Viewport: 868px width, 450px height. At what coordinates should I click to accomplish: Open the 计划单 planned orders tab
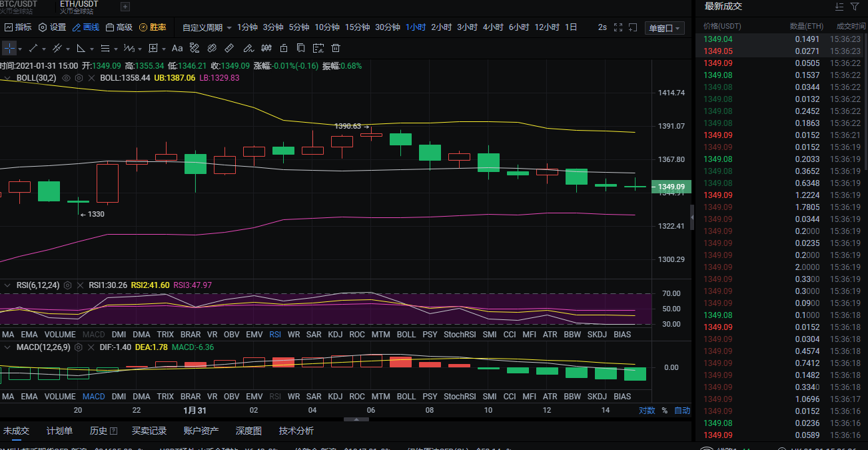[59, 431]
